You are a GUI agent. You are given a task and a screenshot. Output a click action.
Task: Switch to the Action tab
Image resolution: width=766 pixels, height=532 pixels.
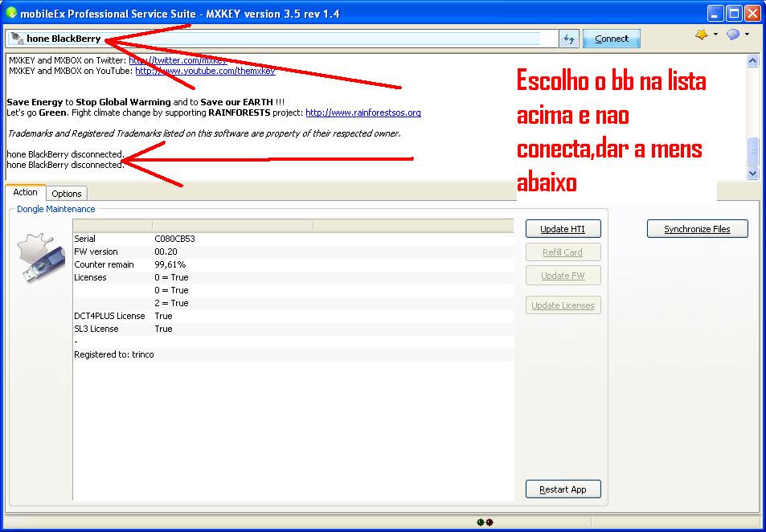tap(26, 193)
